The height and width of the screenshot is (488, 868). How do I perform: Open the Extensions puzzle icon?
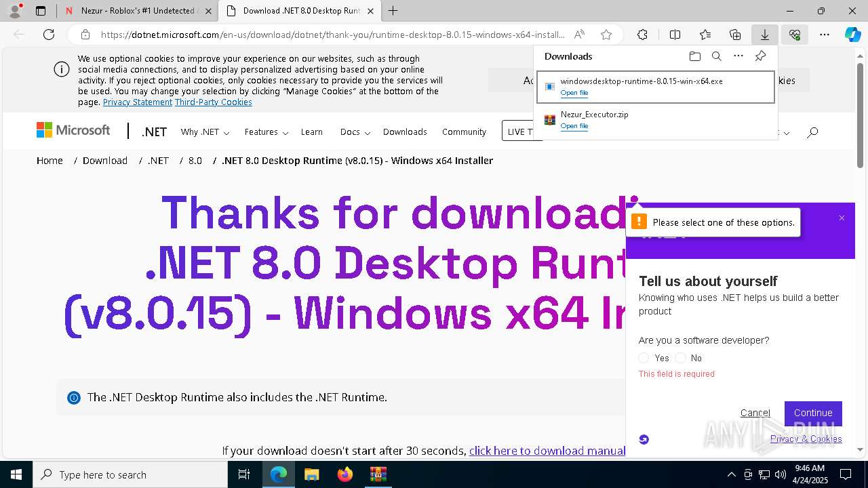(642, 35)
